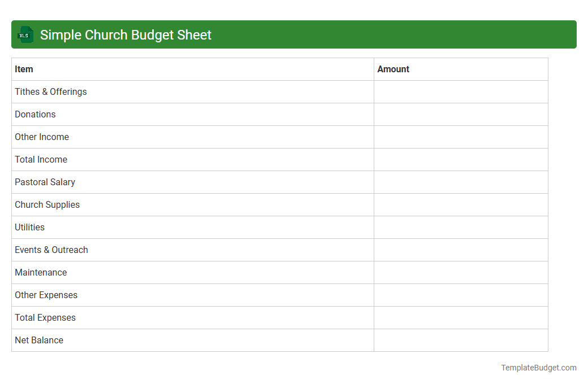Click the Item column header
588x384 pixels.
pyautogui.click(x=24, y=69)
